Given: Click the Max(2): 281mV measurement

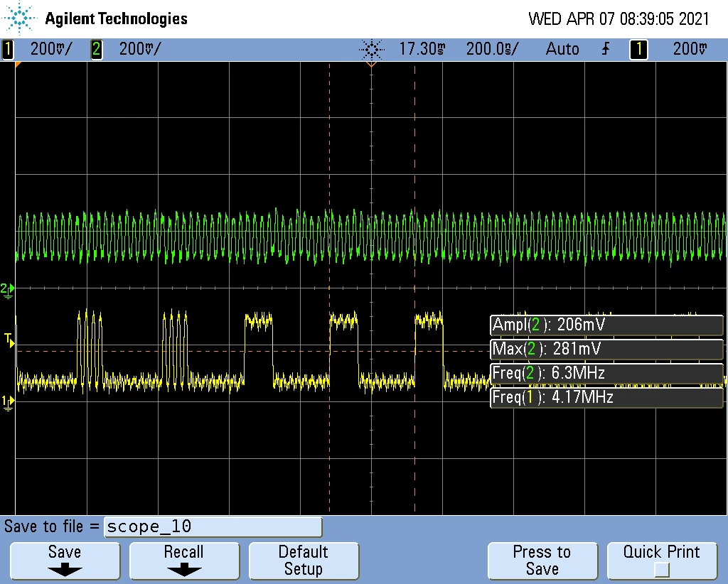Looking at the screenshot, I should 606,350.
